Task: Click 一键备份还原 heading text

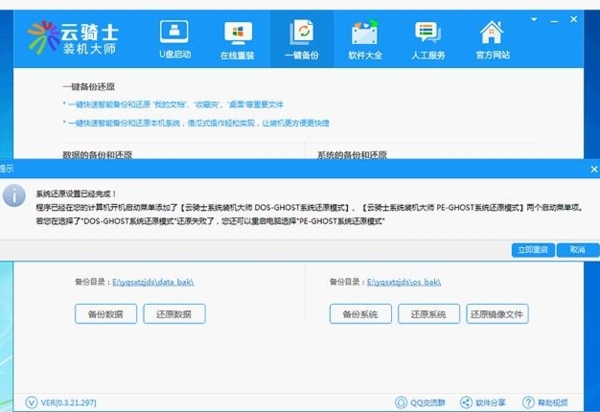Action: [89, 86]
